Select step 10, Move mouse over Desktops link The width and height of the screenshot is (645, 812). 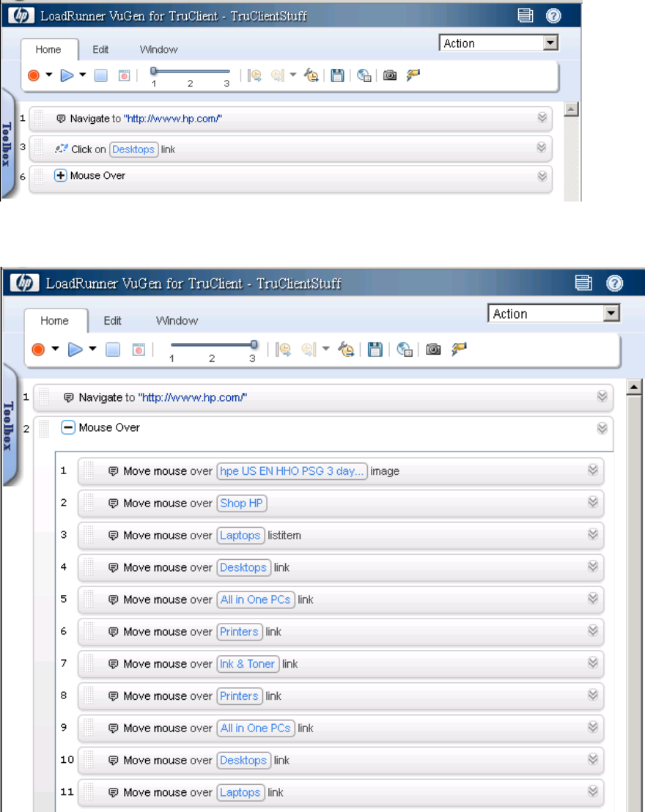coord(340,760)
